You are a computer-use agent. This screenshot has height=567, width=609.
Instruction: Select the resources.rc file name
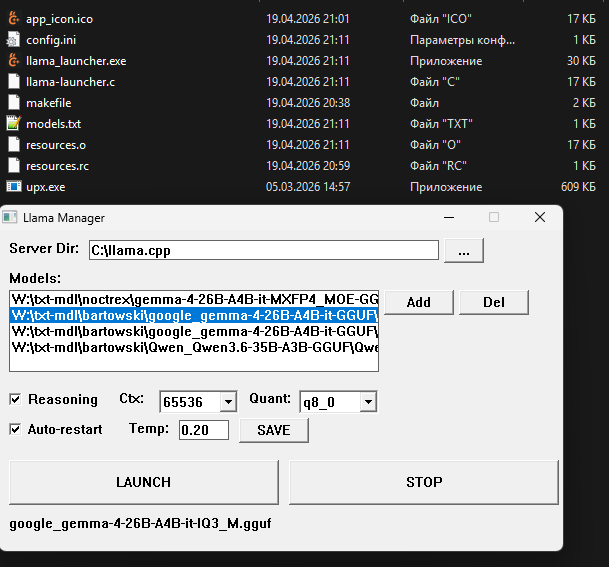57,166
